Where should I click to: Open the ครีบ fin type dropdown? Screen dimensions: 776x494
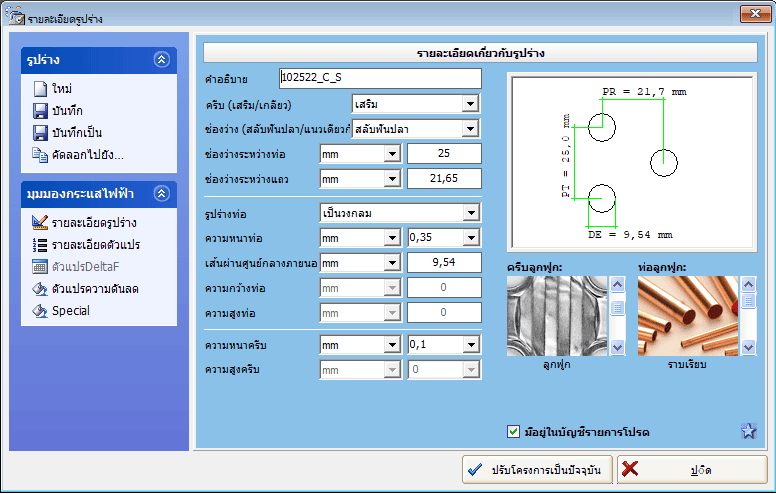tap(471, 103)
